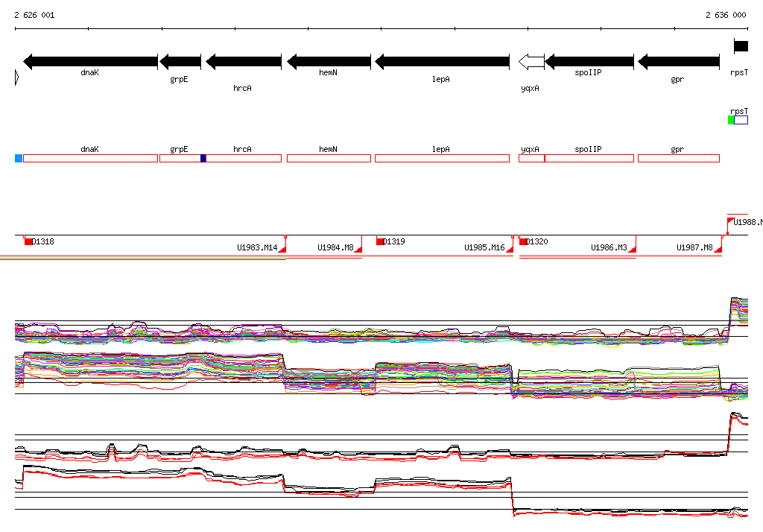Click the lepA label under the black arrow

pos(441,79)
